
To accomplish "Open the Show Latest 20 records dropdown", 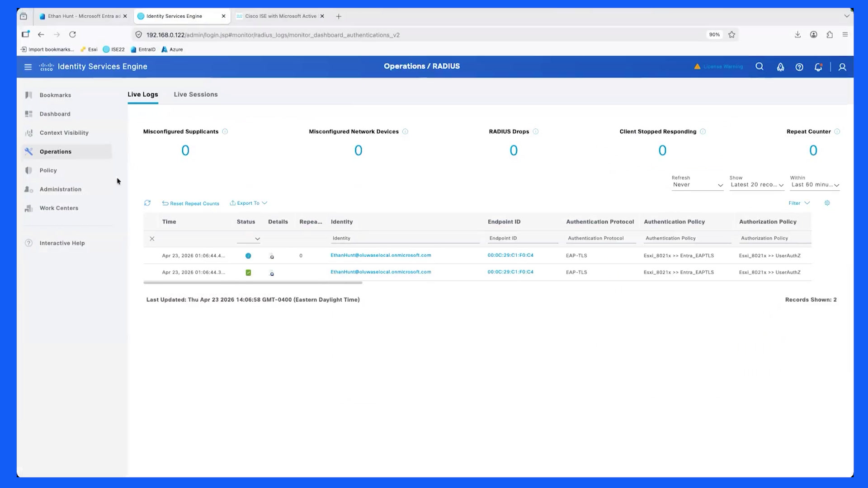I will [757, 185].
